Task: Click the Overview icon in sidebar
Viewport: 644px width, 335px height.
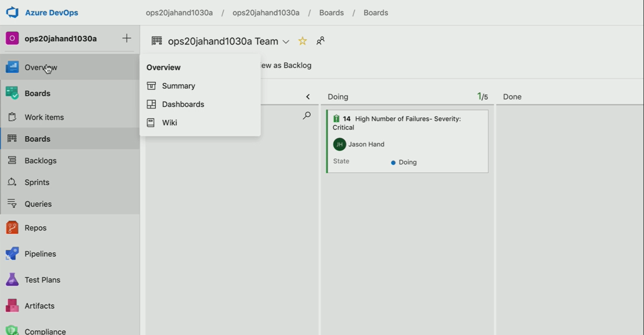Action: point(12,67)
